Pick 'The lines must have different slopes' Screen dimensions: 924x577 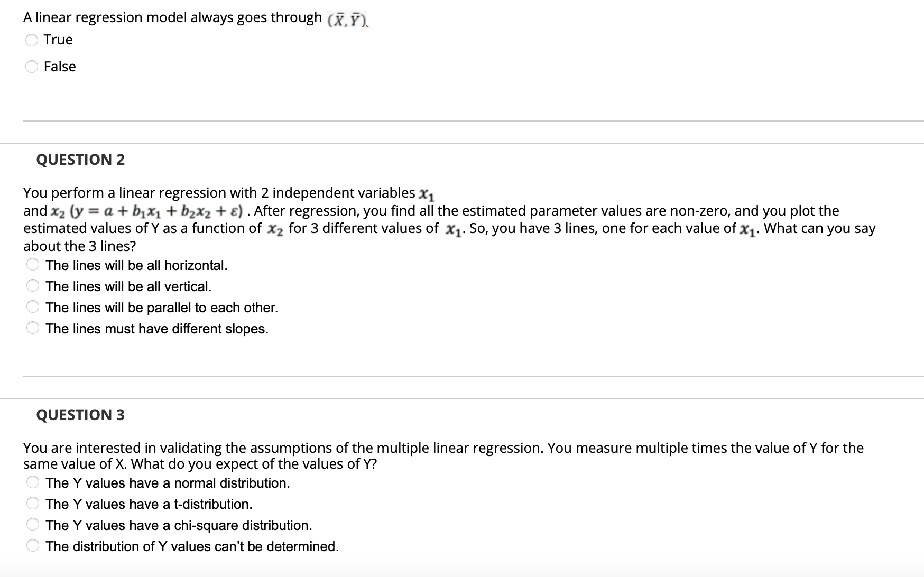click(x=32, y=328)
